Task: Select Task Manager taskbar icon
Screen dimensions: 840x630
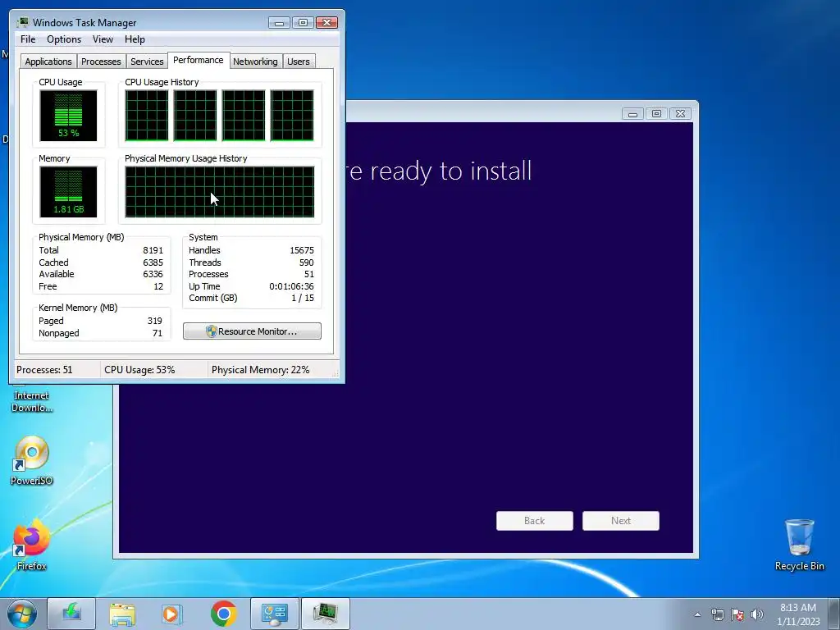Action: (325, 614)
